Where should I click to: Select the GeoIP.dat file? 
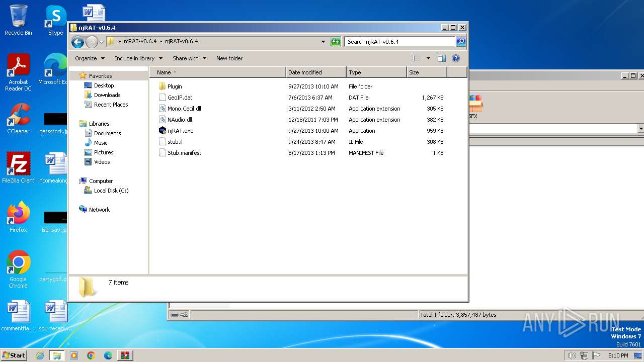click(180, 98)
